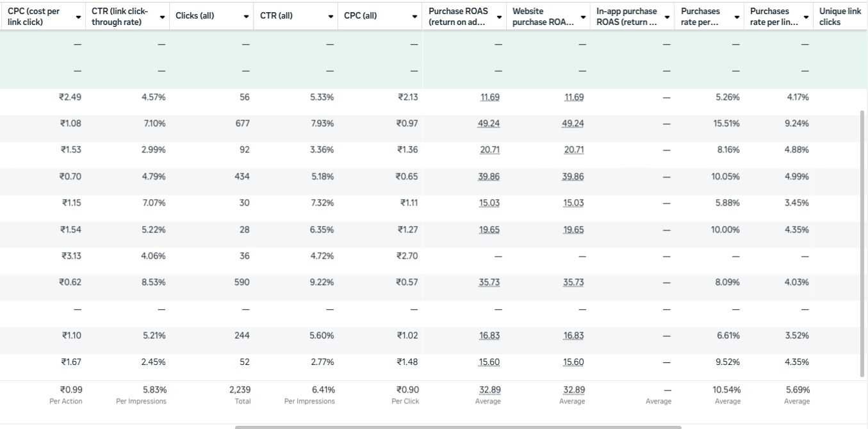This screenshot has width=868, height=429.
Task: Open the CPC (cost per link click) column dropdown arrow
Action: tap(78, 17)
